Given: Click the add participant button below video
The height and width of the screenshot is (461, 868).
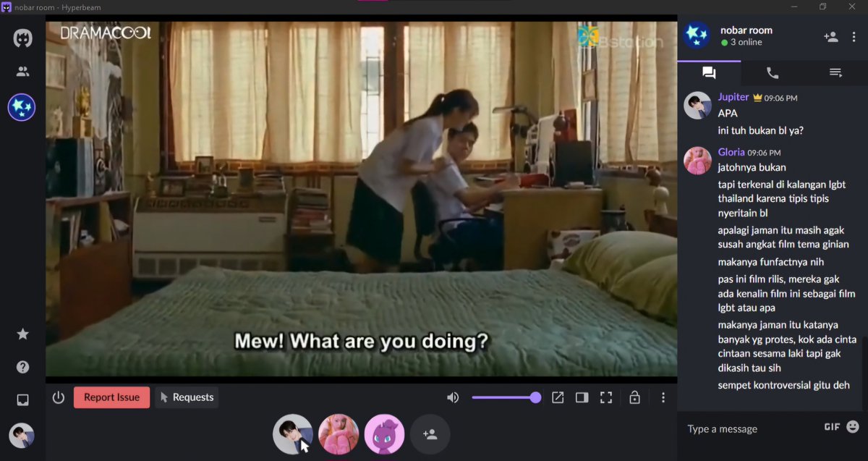Looking at the screenshot, I should coord(430,434).
